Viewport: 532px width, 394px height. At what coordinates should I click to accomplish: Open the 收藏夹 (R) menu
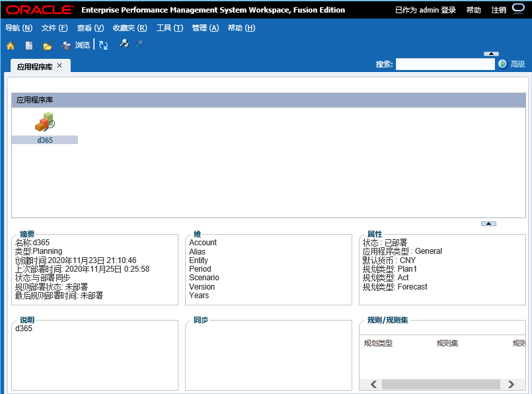[x=130, y=28]
